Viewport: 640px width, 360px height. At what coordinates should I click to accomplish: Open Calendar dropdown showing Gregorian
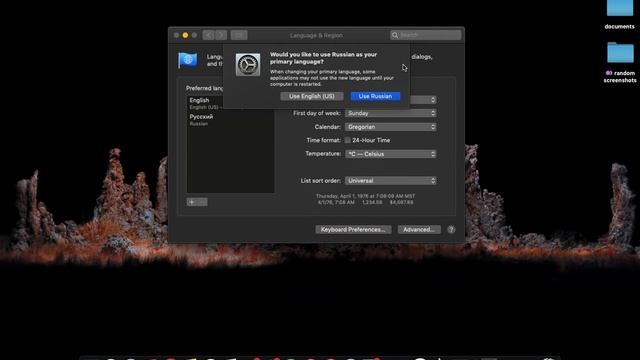pyautogui.click(x=391, y=127)
